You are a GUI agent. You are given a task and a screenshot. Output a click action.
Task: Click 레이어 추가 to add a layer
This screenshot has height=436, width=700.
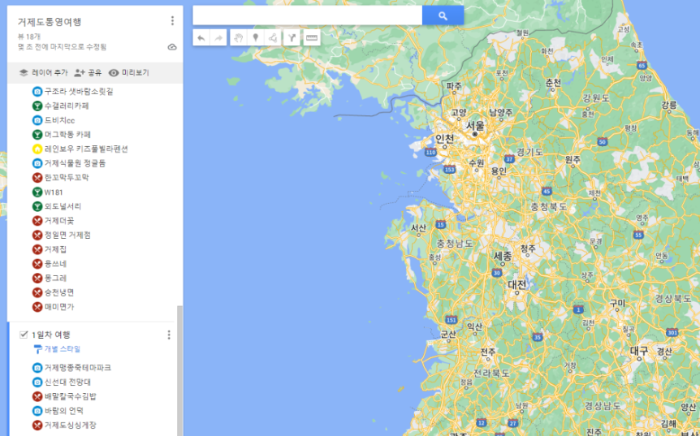coord(43,73)
